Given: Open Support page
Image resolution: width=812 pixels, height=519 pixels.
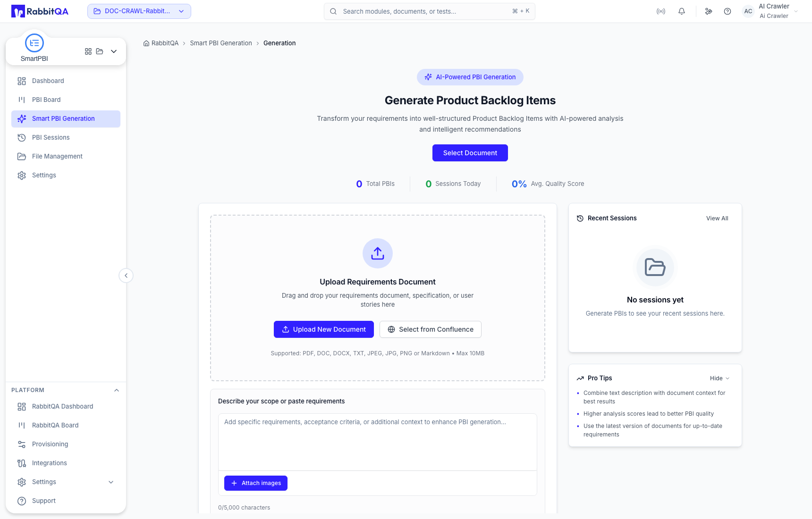Looking at the screenshot, I should click(x=66, y=501).
